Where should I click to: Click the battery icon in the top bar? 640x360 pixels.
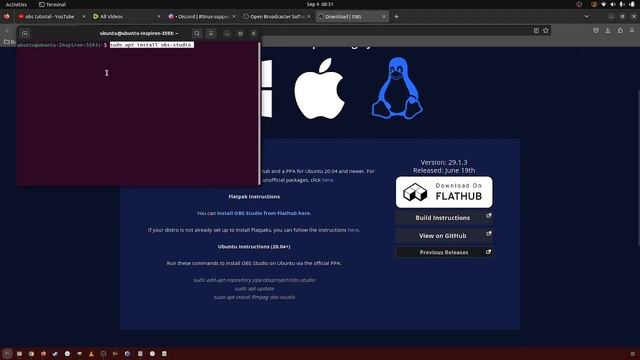coord(632,4)
